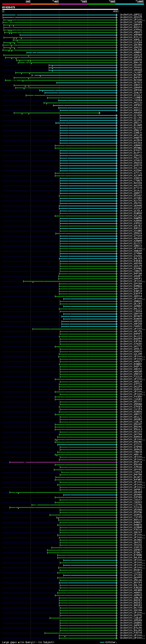Click the UniRef100_A7PP61 label
Image resolution: width=146 pixels, height=644 pixels.
click(x=131, y=30)
